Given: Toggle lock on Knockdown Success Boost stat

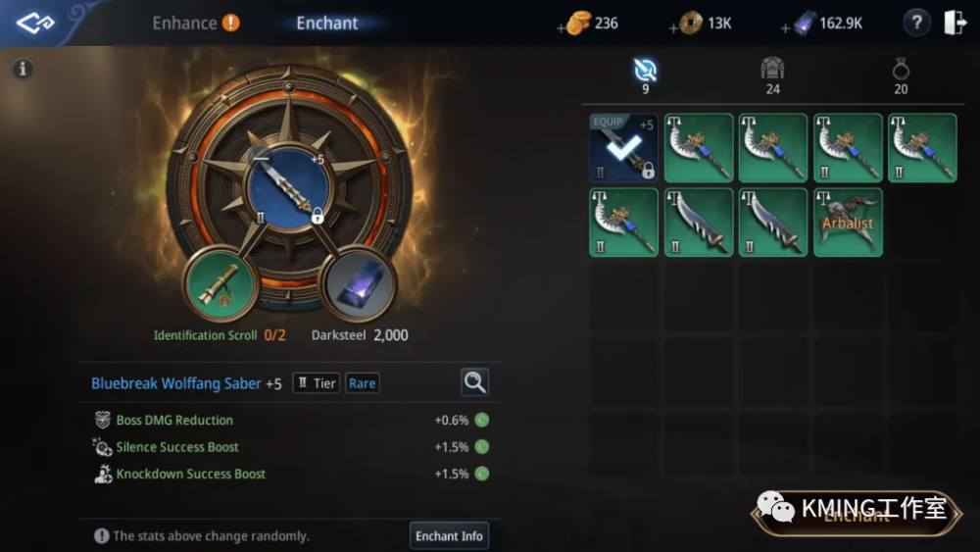Looking at the screenshot, I should (x=481, y=474).
